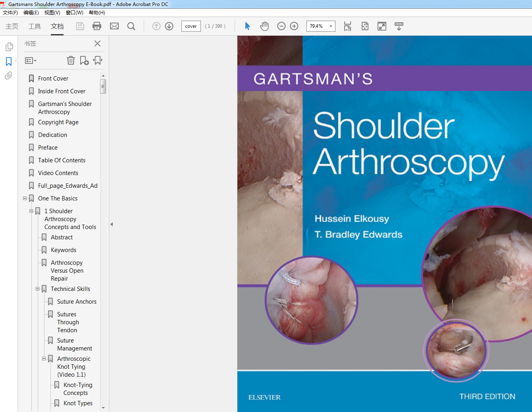Click the bookmarks scrollbar thumb
Viewport: 532px width, 412px height.
[103, 86]
